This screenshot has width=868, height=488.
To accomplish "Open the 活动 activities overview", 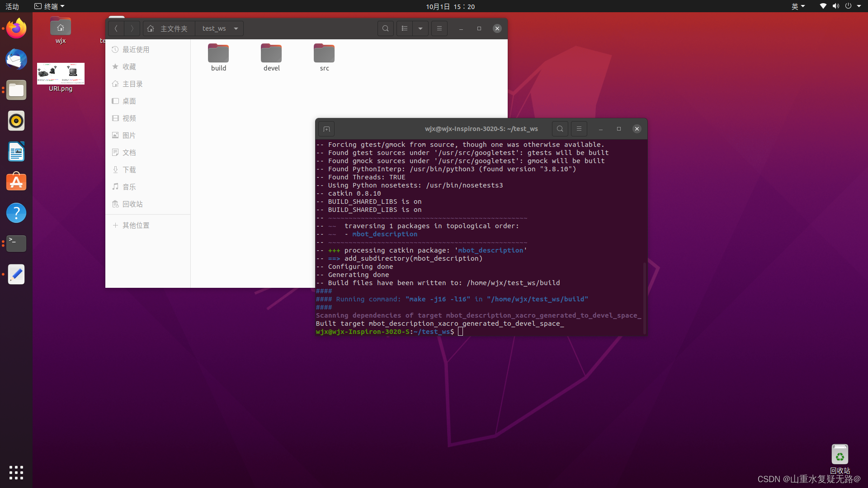I will [12, 6].
